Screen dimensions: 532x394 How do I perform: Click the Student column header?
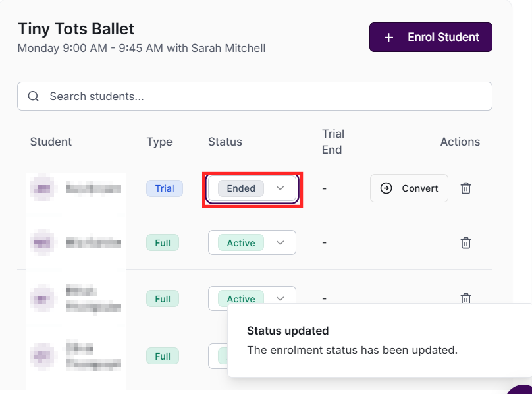pyautogui.click(x=51, y=142)
